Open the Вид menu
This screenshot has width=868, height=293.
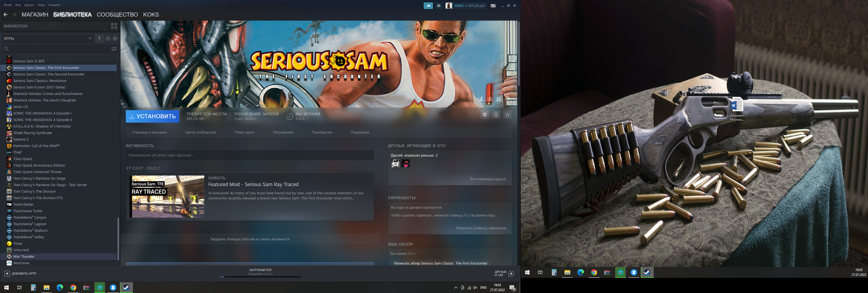(x=18, y=5)
